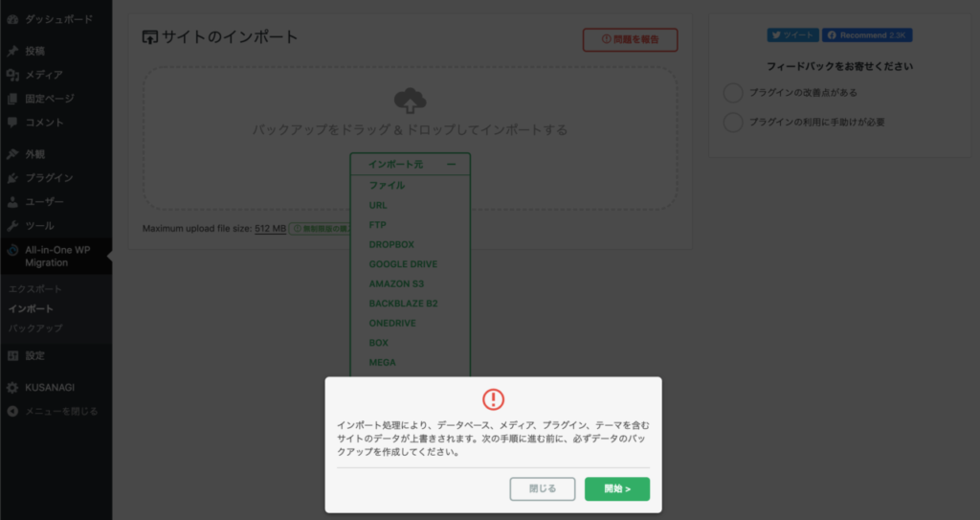Choose BACKBLAZE B2 as import source
This screenshot has width=980, height=520.
point(403,304)
